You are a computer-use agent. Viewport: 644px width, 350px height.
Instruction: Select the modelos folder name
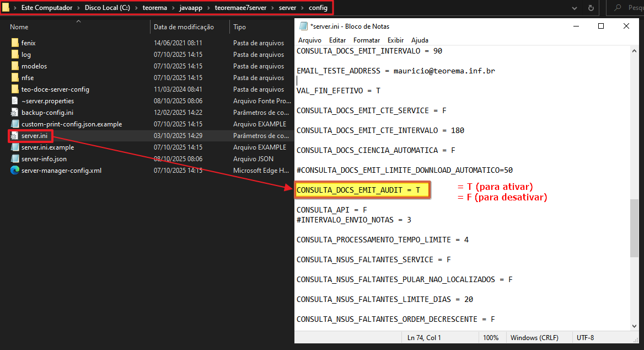coord(34,66)
